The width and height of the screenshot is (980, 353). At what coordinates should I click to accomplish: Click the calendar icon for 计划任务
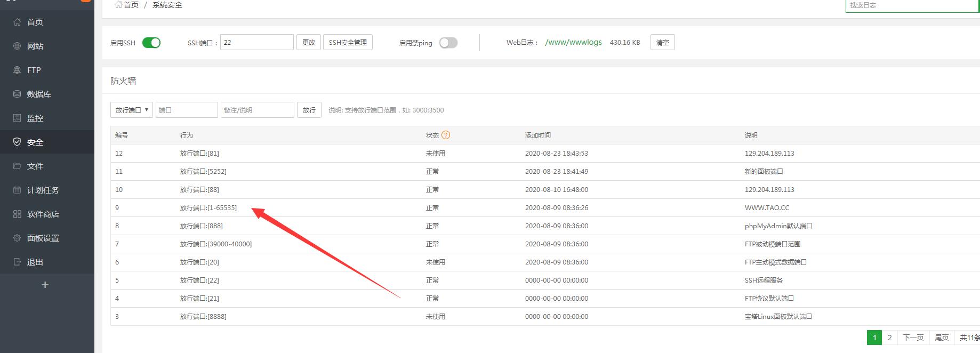[17, 190]
